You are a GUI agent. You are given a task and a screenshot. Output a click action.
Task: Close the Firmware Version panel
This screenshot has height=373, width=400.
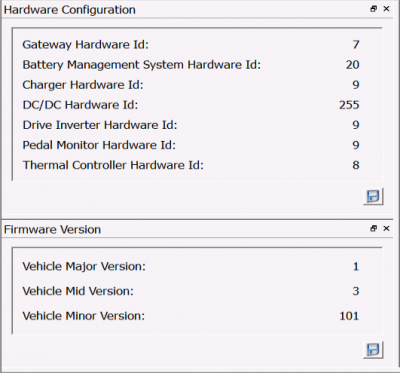tap(386, 228)
